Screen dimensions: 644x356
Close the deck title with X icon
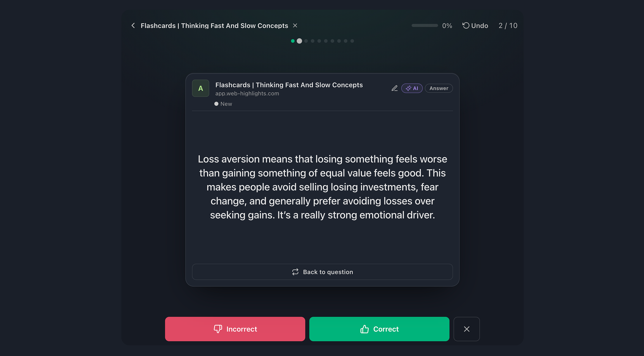coord(295,26)
